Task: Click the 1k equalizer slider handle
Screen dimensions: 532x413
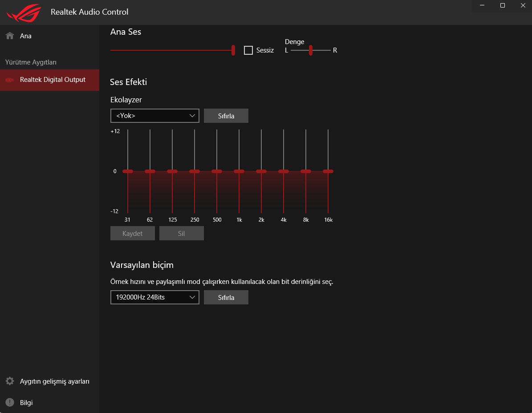Action: pyautogui.click(x=239, y=171)
